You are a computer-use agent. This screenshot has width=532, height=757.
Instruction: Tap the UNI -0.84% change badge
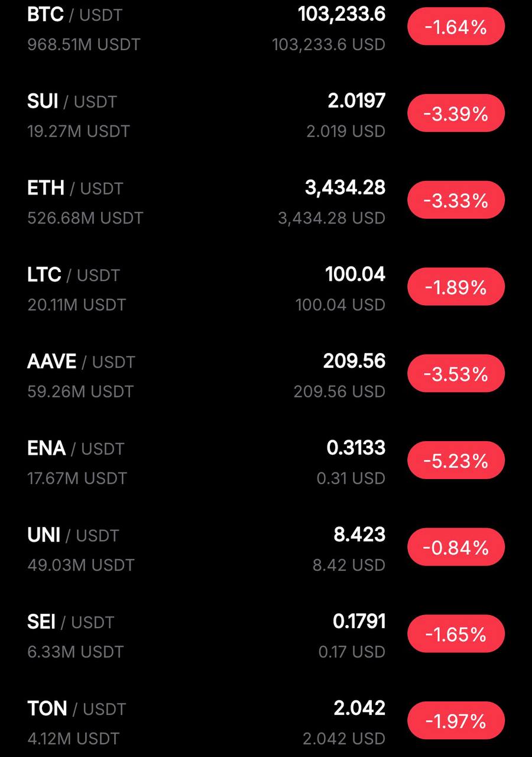456,547
